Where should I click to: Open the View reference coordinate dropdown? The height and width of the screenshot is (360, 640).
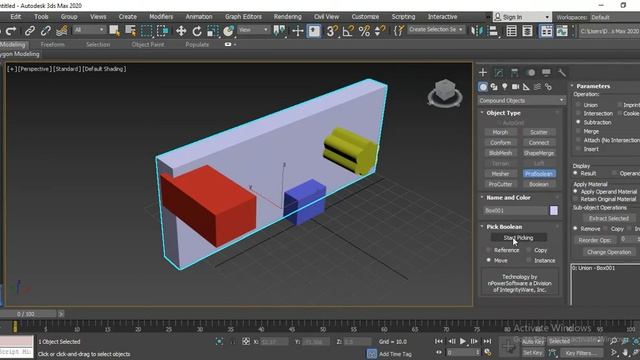[x=253, y=30]
